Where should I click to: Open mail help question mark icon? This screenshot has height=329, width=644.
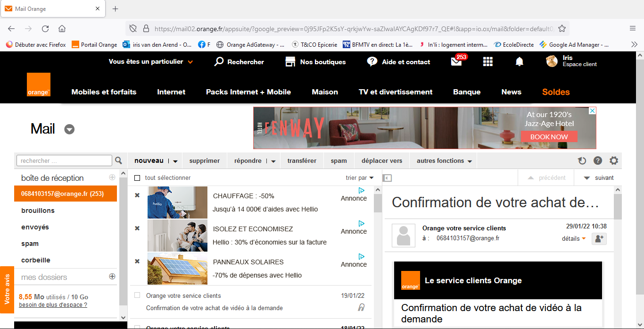tap(598, 161)
